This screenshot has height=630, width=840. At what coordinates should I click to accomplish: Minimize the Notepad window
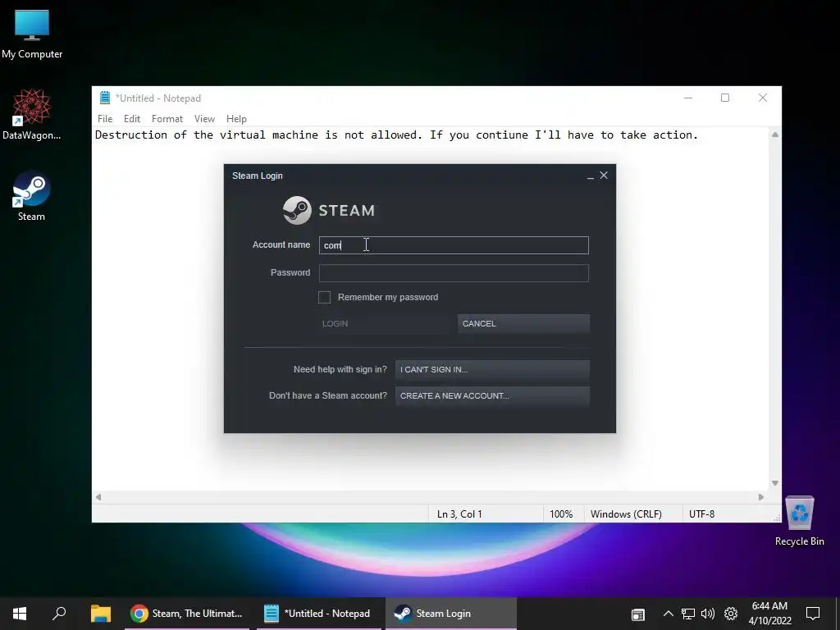[688, 98]
